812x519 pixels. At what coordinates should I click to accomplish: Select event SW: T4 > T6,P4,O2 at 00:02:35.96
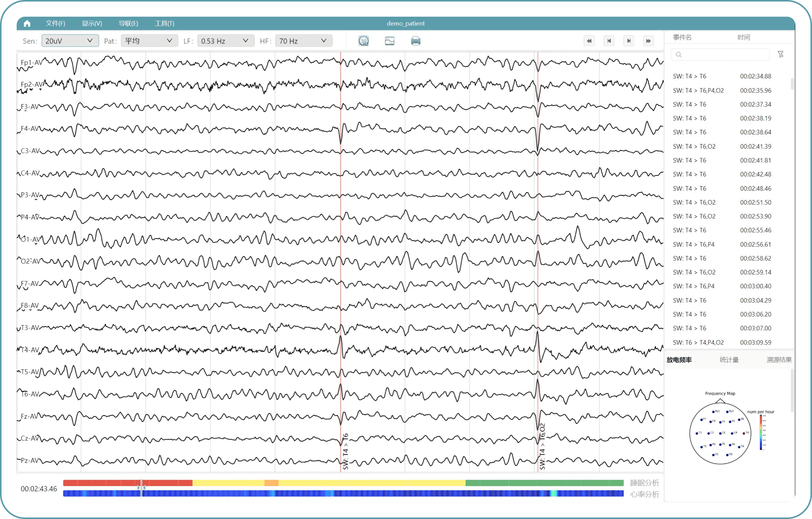(722, 91)
